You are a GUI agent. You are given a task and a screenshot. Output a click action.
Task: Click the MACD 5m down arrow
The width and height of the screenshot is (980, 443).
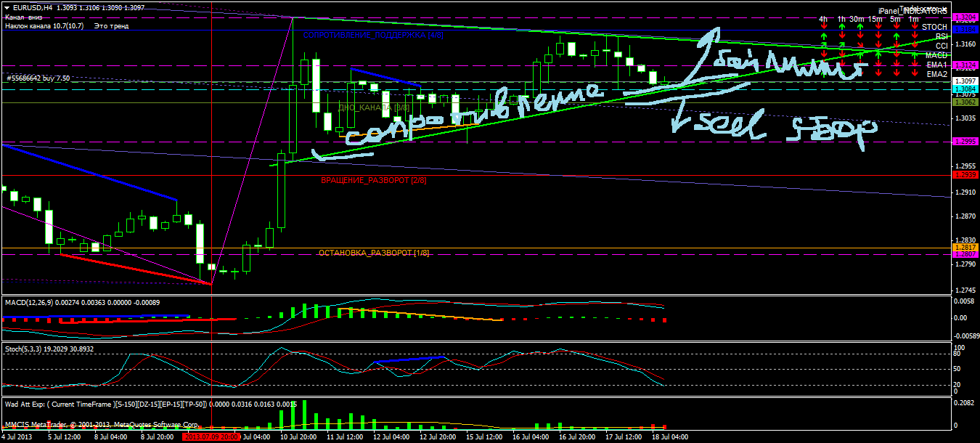point(897,55)
